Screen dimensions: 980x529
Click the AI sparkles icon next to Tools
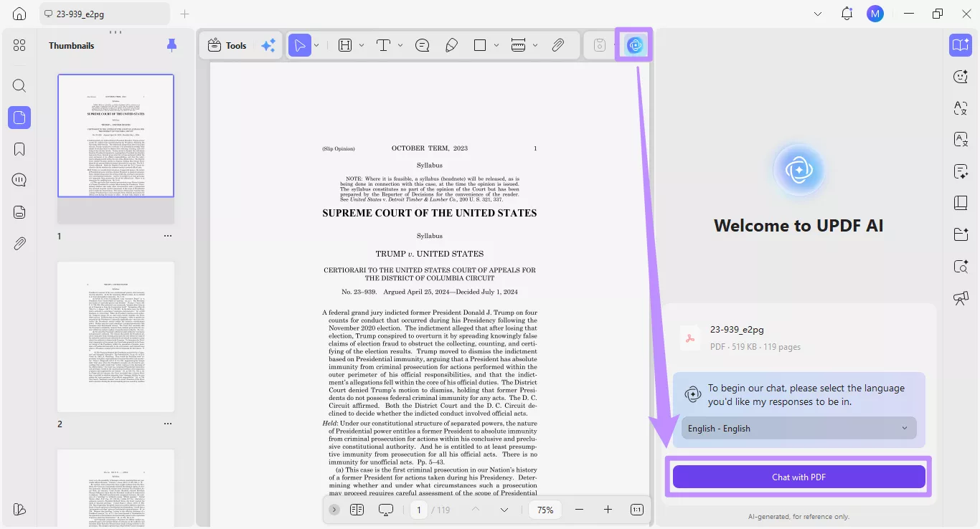pos(268,44)
